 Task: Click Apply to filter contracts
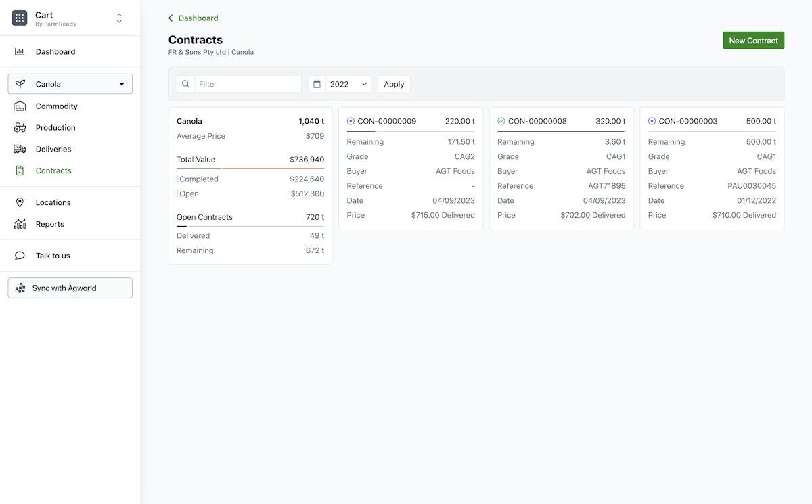[x=394, y=84]
